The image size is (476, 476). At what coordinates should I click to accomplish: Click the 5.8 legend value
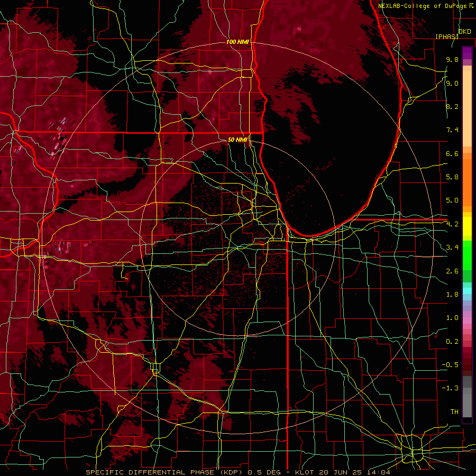[x=452, y=177]
